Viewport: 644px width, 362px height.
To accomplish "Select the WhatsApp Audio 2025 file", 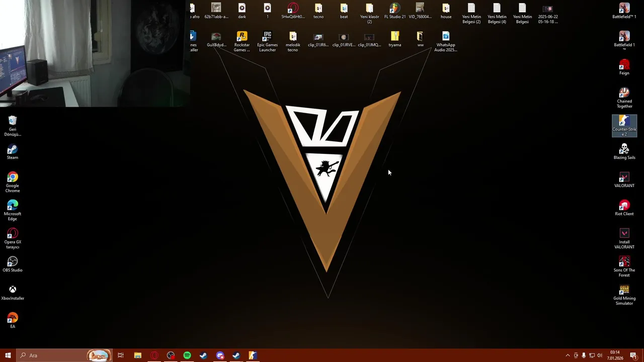I will (x=446, y=41).
